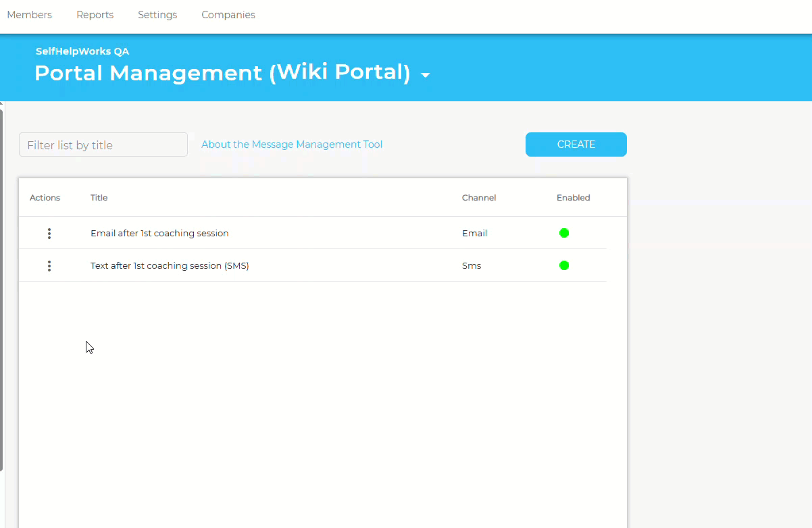The image size is (812, 528).
Task: Select the Text after 1st coaching session (SMS) title
Action: point(170,266)
